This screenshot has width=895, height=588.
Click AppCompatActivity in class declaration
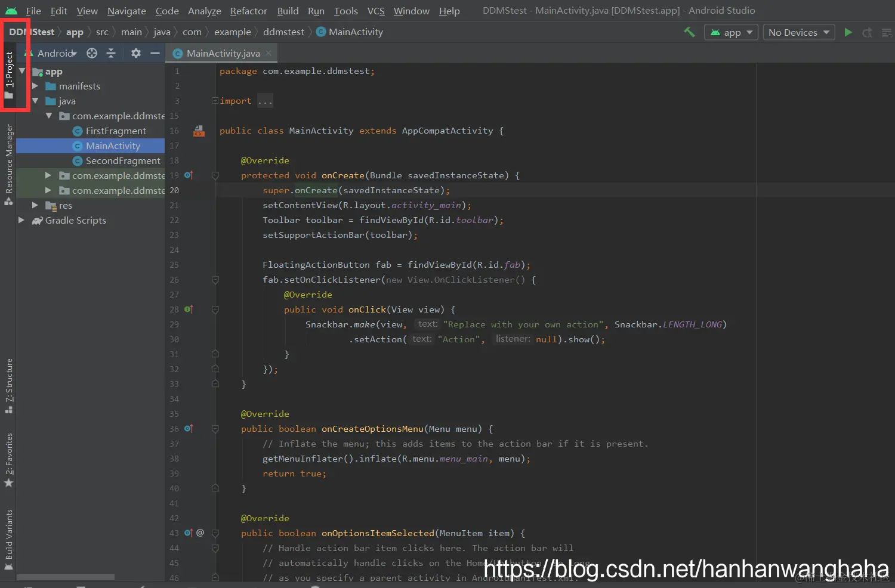coord(447,131)
